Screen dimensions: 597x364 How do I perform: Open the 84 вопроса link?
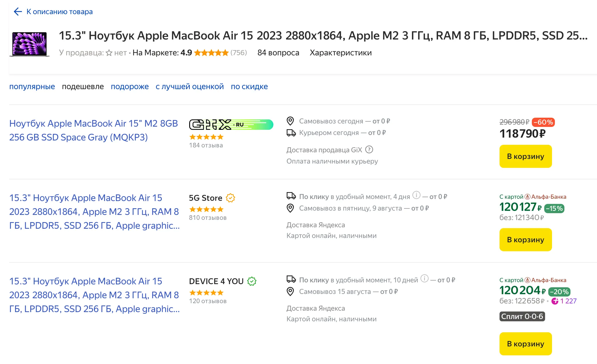click(278, 53)
